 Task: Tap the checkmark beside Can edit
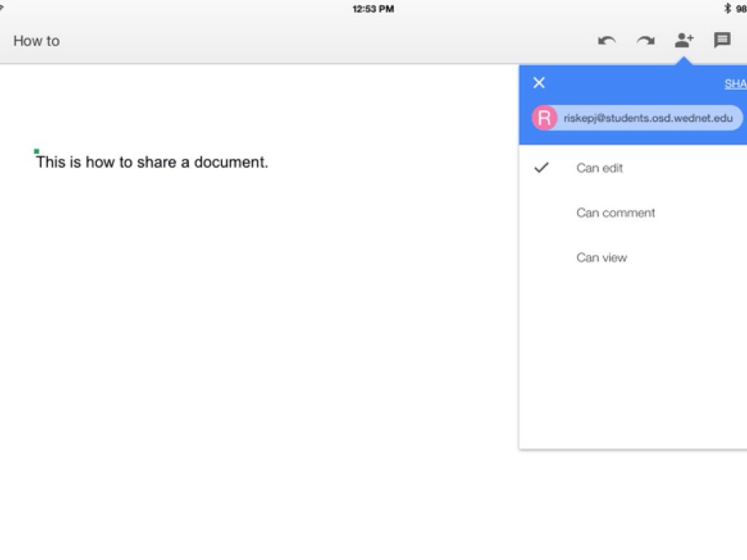click(x=541, y=168)
